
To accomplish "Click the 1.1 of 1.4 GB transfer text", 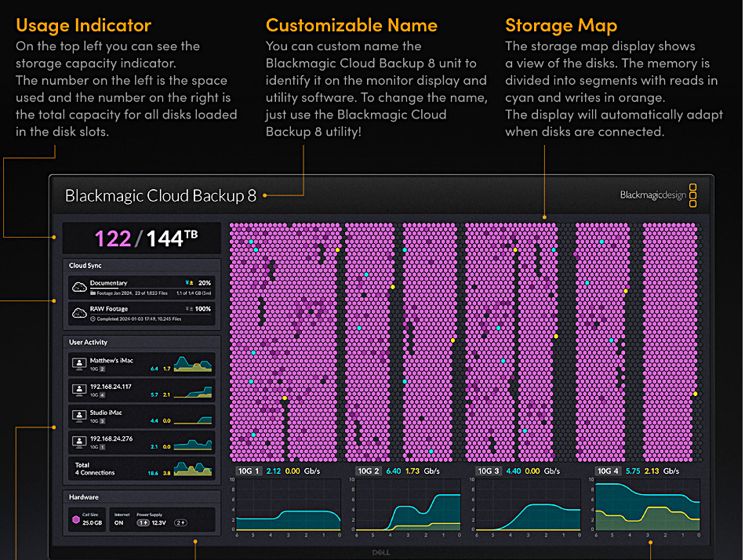I will pos(194,293).
